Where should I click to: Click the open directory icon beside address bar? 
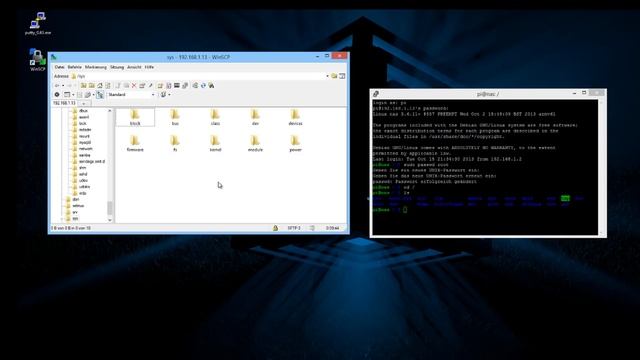pyautogui.click(x=334, y=76)
